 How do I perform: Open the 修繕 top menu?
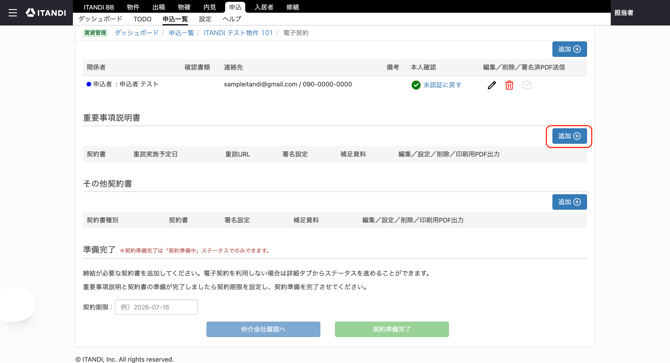click(293, 7)
